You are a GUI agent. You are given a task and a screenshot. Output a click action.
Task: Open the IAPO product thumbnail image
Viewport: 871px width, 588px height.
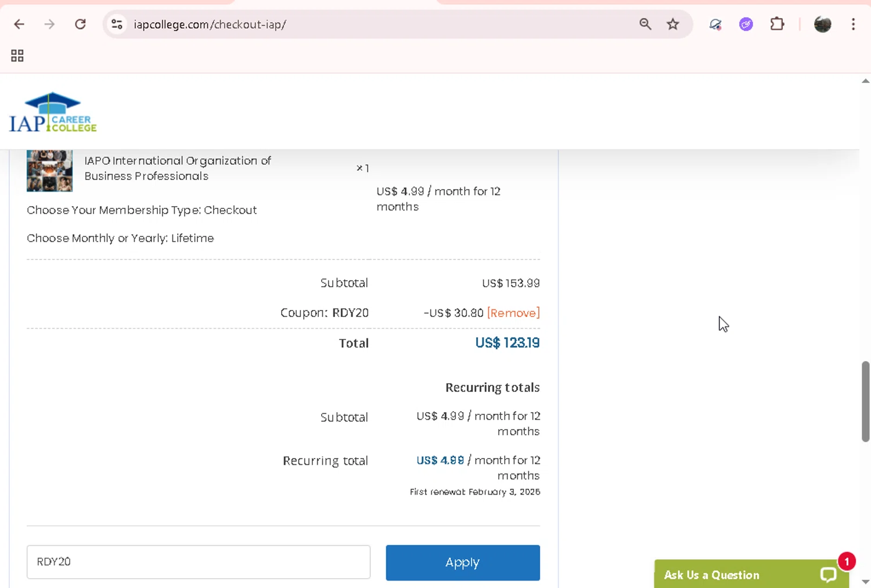click(49, 170)
